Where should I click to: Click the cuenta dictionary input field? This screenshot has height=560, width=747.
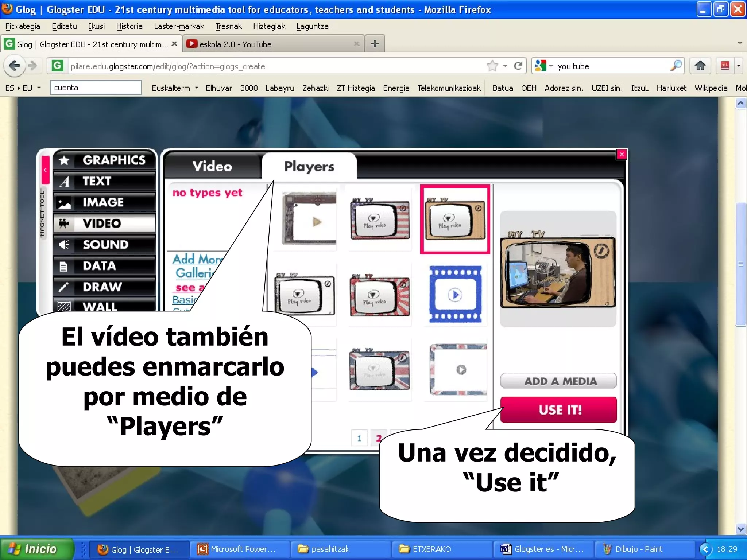tap(96, 87)
